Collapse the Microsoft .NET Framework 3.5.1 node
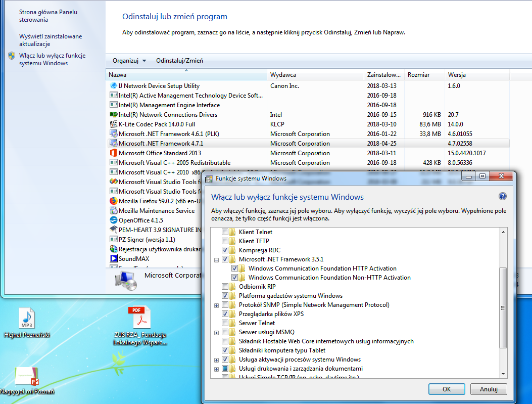The image size is (532, 404). pos(217,259)
